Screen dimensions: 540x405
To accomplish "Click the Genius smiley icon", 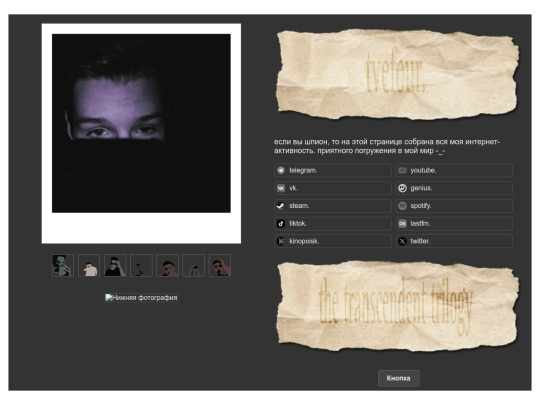I will coord(402,188).
